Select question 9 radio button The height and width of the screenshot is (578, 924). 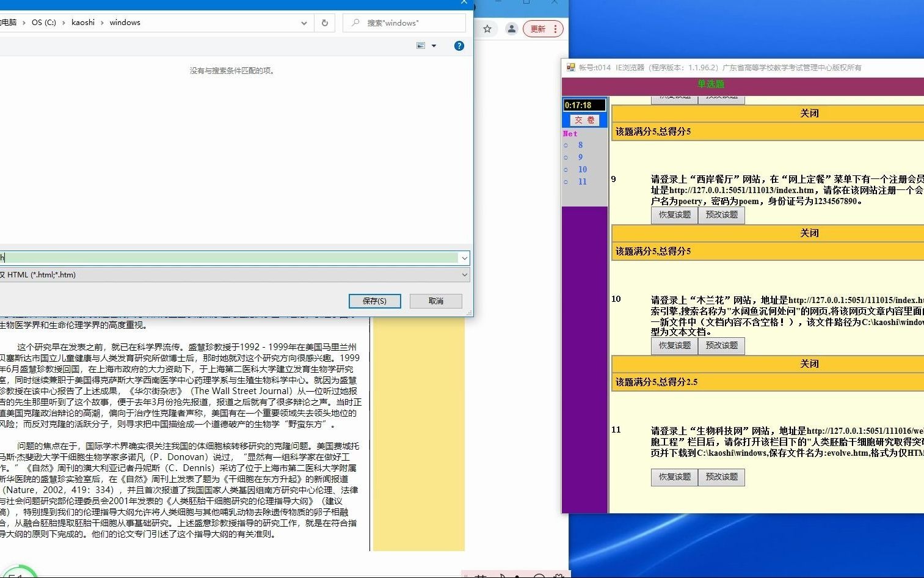point(566,158)
